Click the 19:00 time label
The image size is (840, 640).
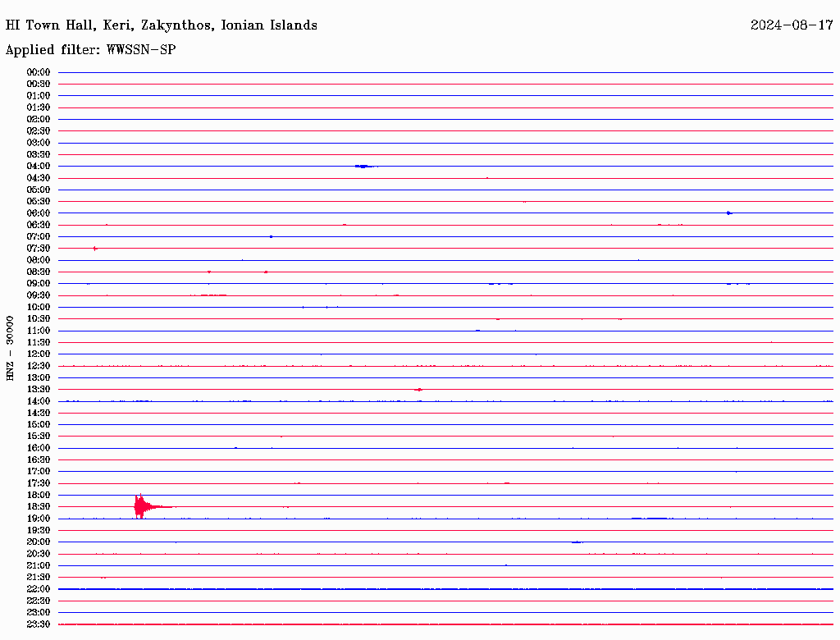click(x=39, y=519)
